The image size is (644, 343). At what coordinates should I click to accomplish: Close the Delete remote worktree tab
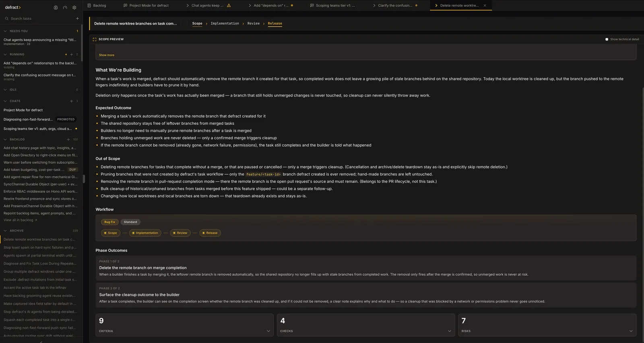(485, 6)
